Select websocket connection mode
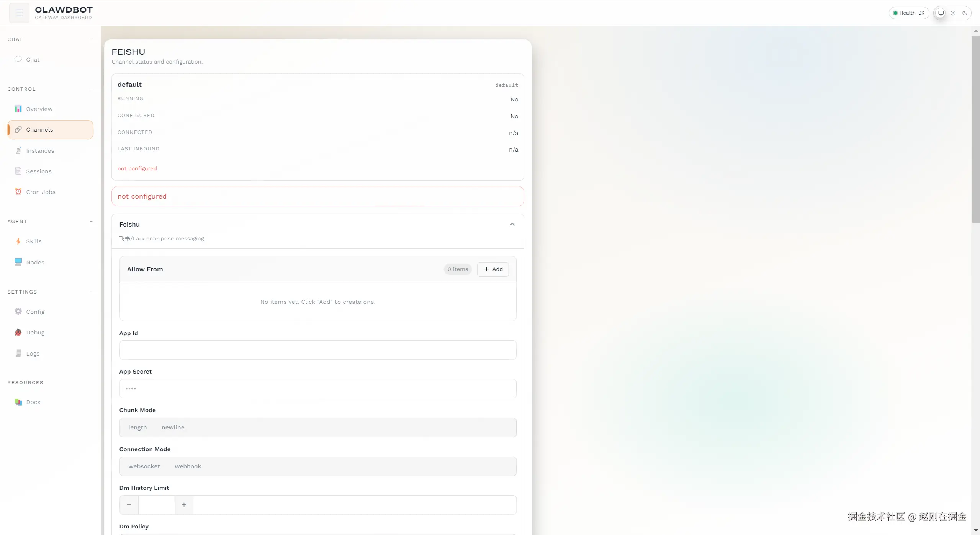Screen dimensions: 980x535 tap(144, 466)
